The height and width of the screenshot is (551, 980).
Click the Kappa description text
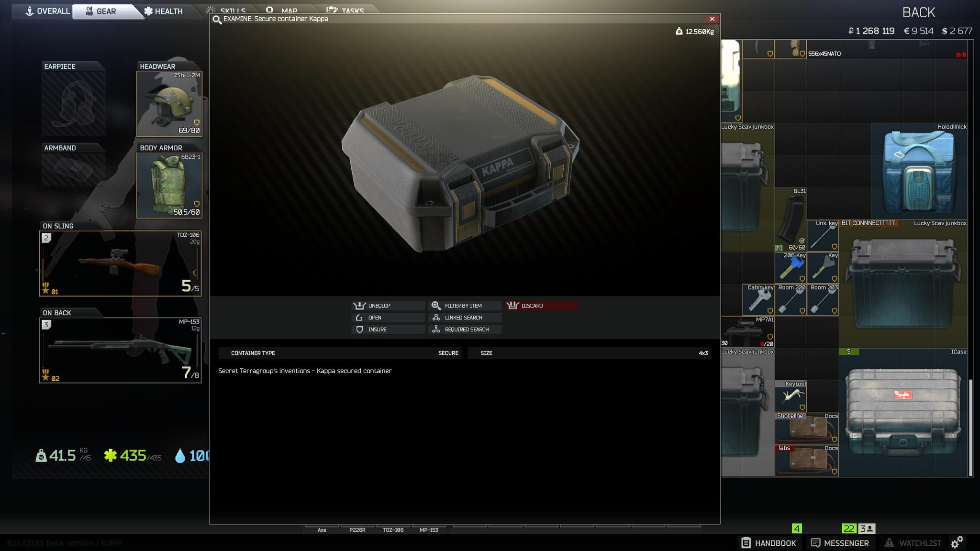tap(305, 371)
